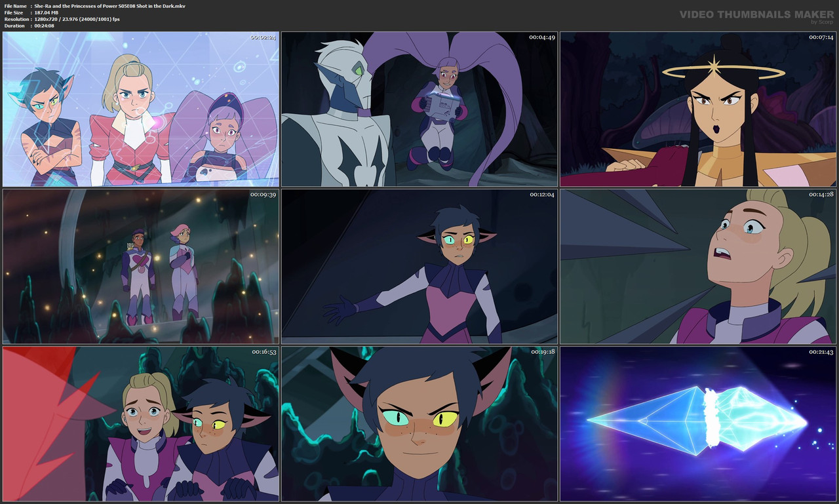Select the close-up face thumbnail at 00:19:18
Viewport: 839px width, 504px height.
click(419, 424)
